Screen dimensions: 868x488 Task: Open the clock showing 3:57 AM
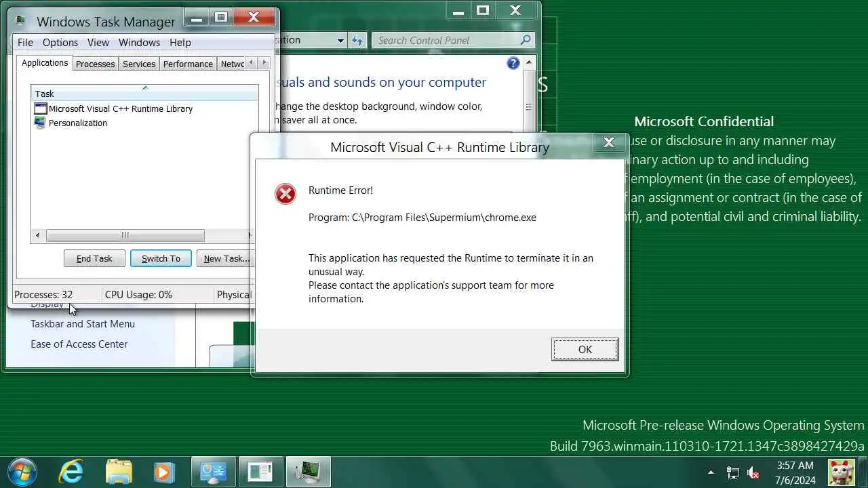795,472
